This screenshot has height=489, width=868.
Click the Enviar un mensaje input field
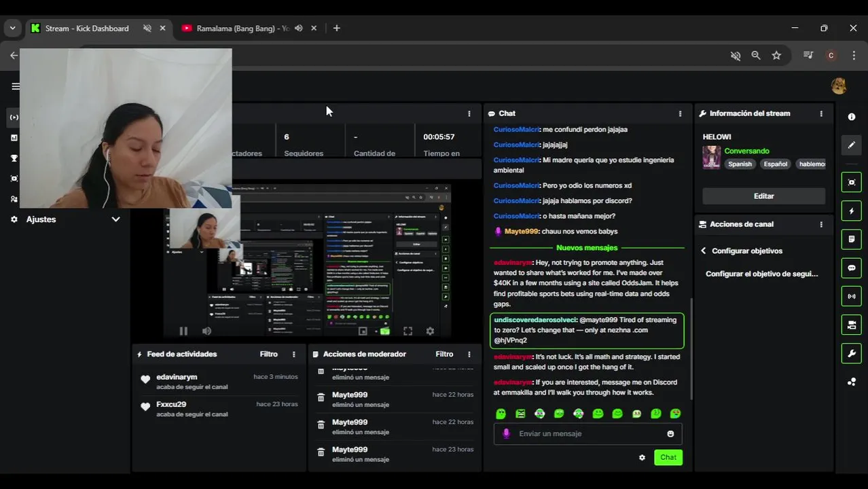pos(588,433)
